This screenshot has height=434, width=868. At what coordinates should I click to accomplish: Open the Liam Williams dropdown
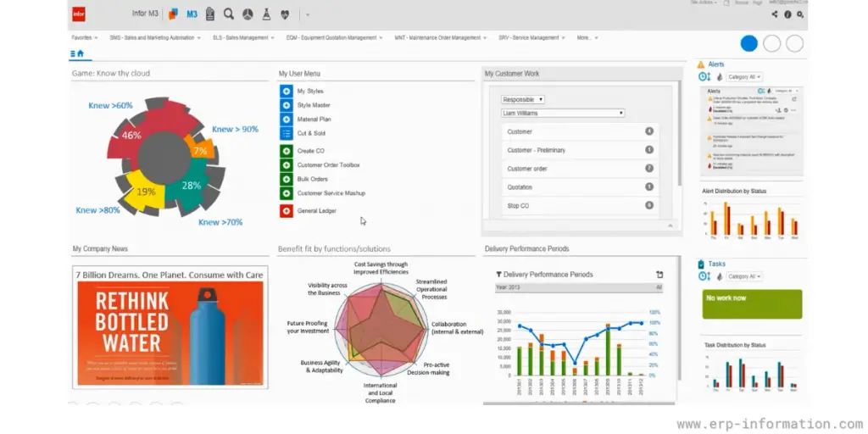[x=563, y=113]
